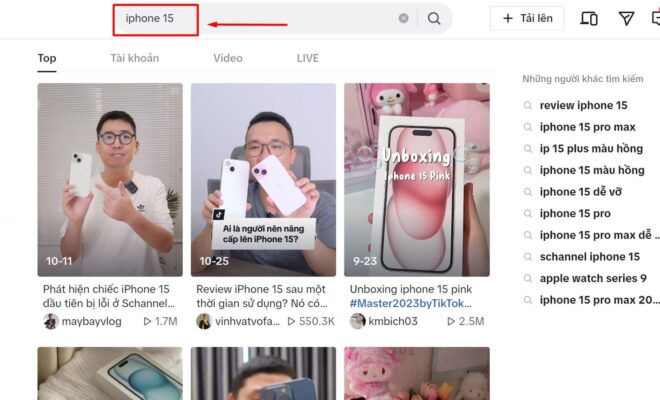
Task: Open the blue iPhone box video thumbnail
Action: (x=110, y=373)
